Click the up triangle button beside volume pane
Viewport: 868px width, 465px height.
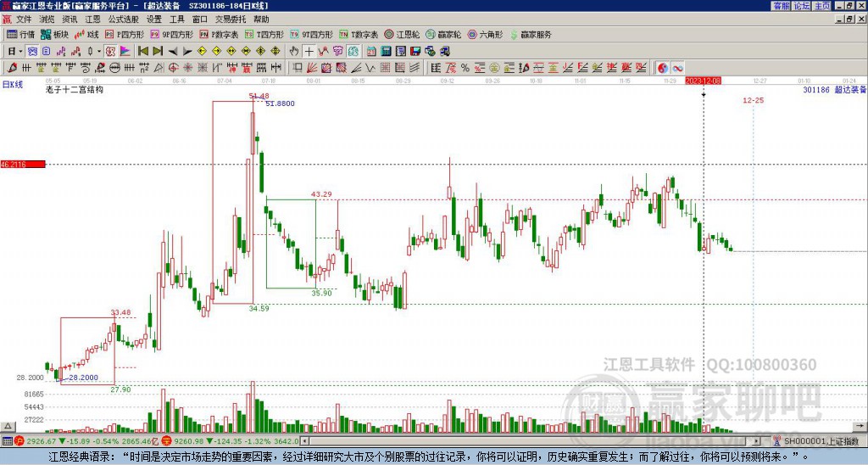(8, 427)
